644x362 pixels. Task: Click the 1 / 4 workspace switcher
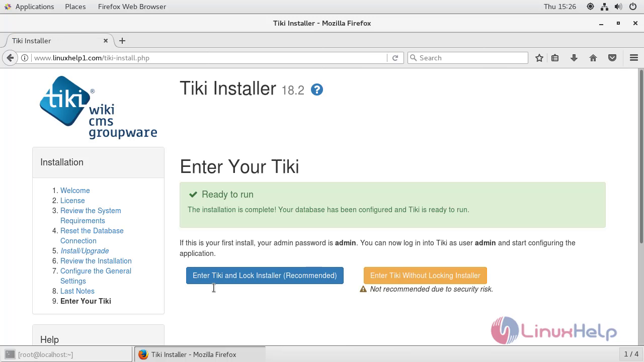[631, 354]
